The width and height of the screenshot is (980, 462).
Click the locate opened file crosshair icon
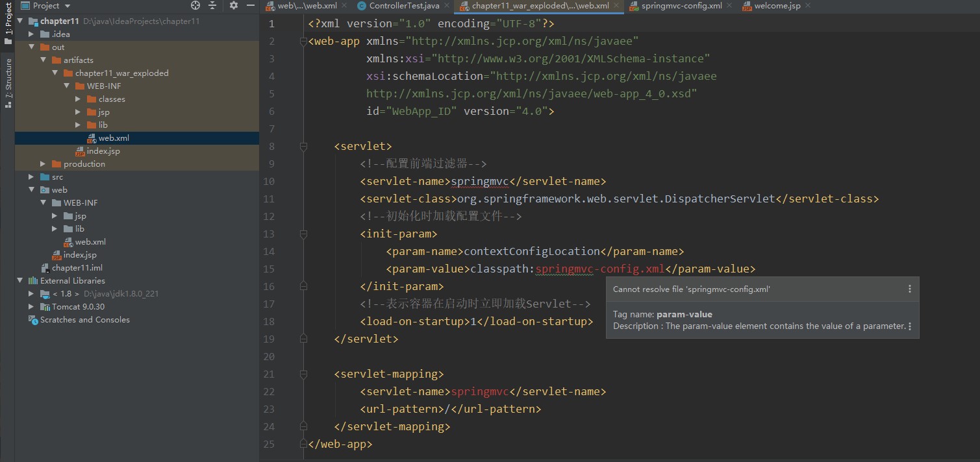click(195, 5)
